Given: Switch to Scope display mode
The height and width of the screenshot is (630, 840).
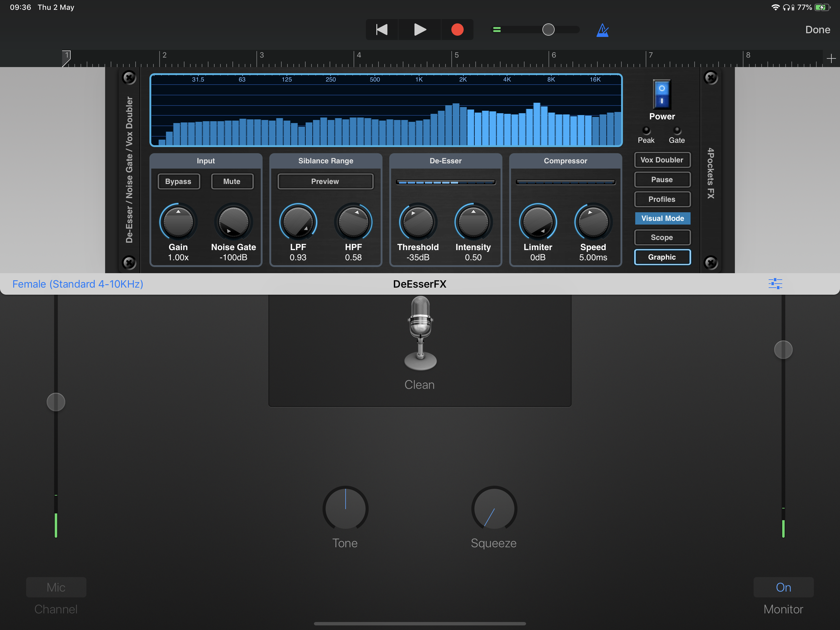Looking at the screenshot, I should pyautogui.click(x=662, y=237).
